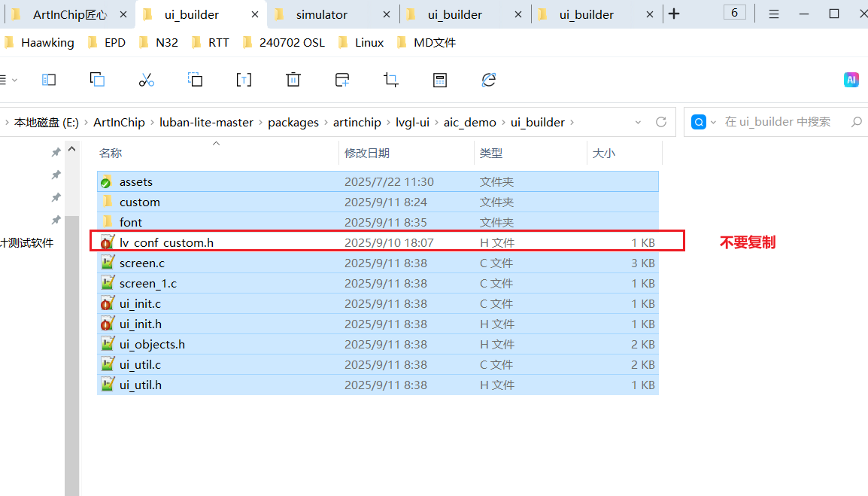Screen dimensions: 868x496
Task: Select the lv_conf_custom.h file
Action: tap(378, 243)
